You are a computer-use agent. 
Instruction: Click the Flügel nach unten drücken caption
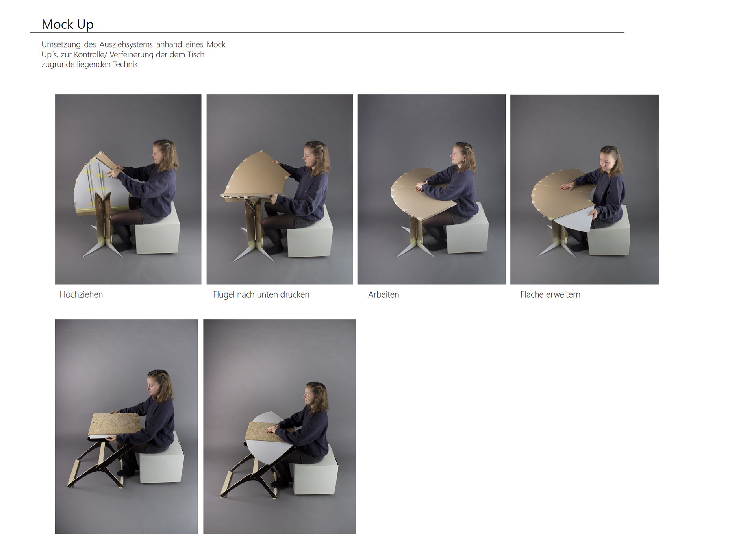[261, 294]
